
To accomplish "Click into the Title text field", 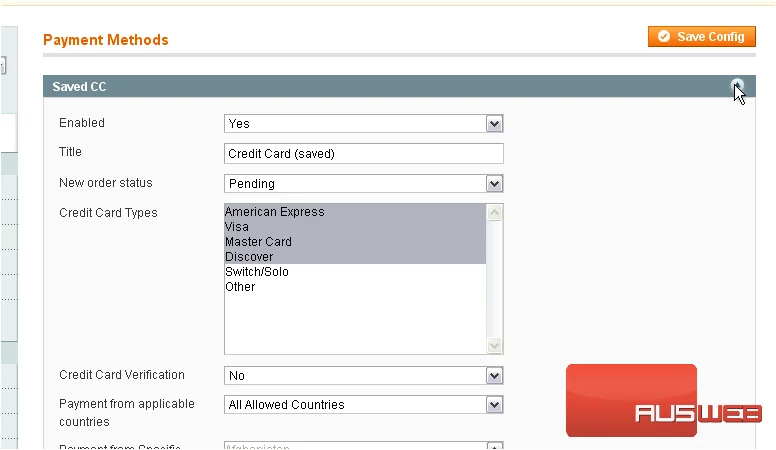I will click(363, 153).
